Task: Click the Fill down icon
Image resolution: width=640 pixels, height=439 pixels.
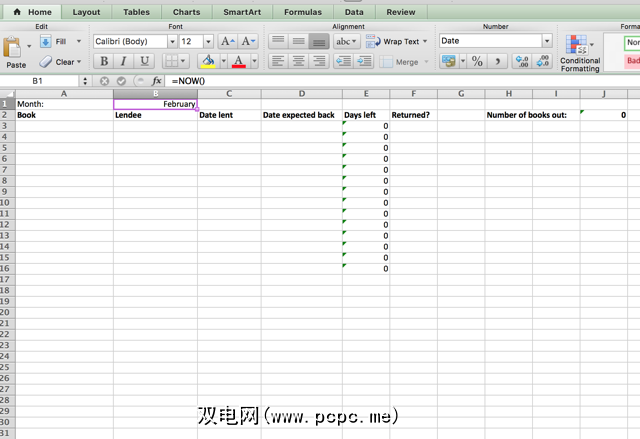Action: (x=45, y=42)
